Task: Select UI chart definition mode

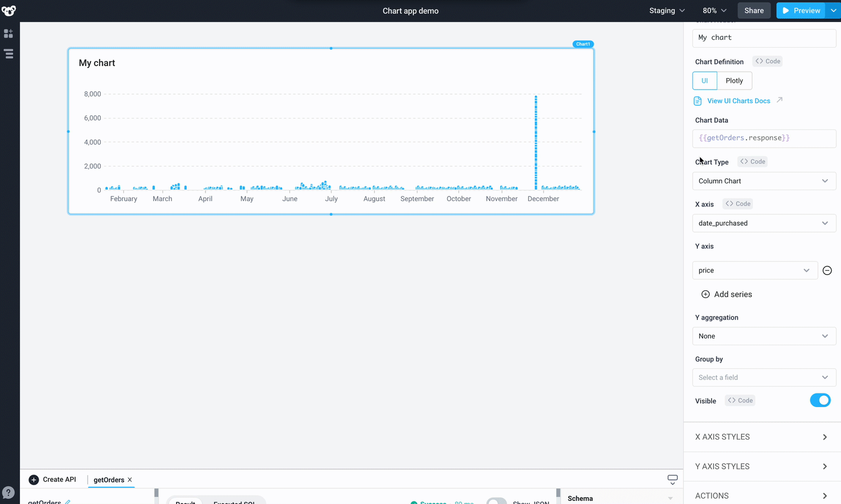Action: [x=704, y=81]
